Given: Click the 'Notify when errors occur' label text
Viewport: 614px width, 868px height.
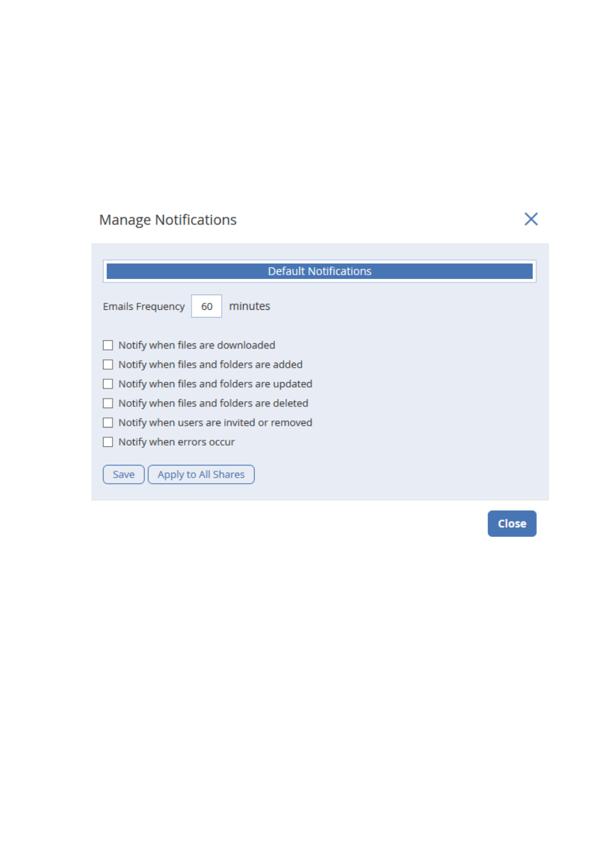Looking at the screenshot, I should (177, 442).
